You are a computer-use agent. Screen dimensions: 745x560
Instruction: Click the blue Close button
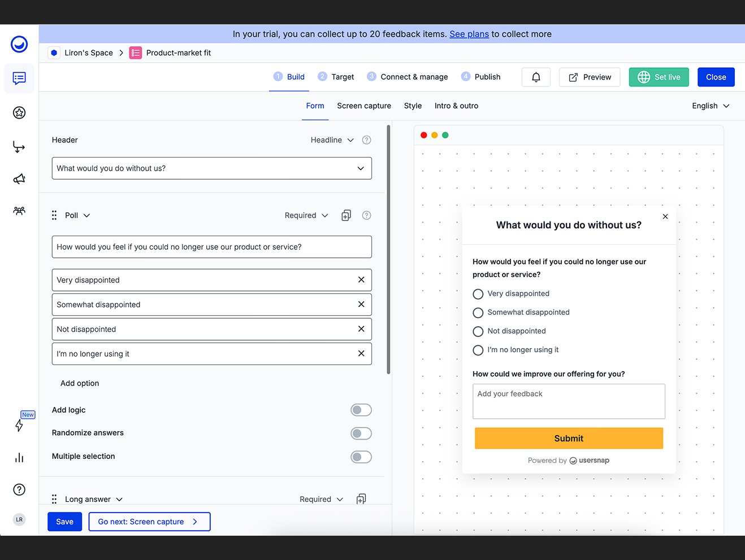coord(716,77)
